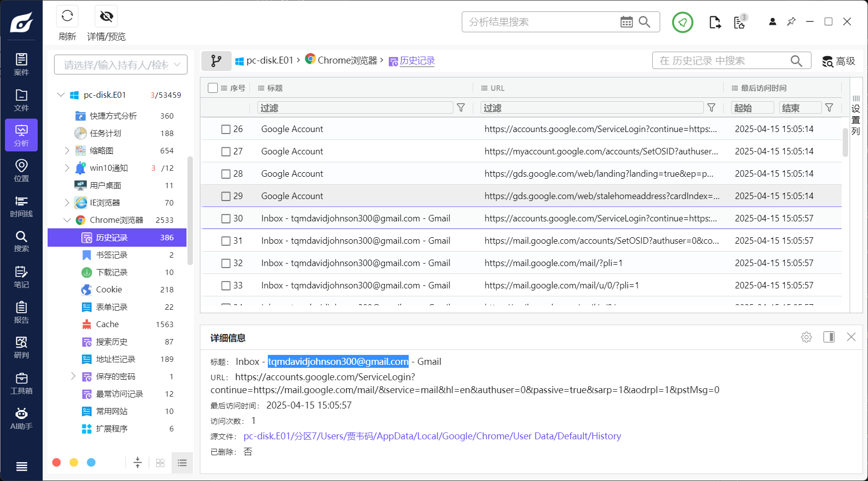868x481 pixels.
Task: Open the Report (报告) sidebar section
Action: coord(21,312)
